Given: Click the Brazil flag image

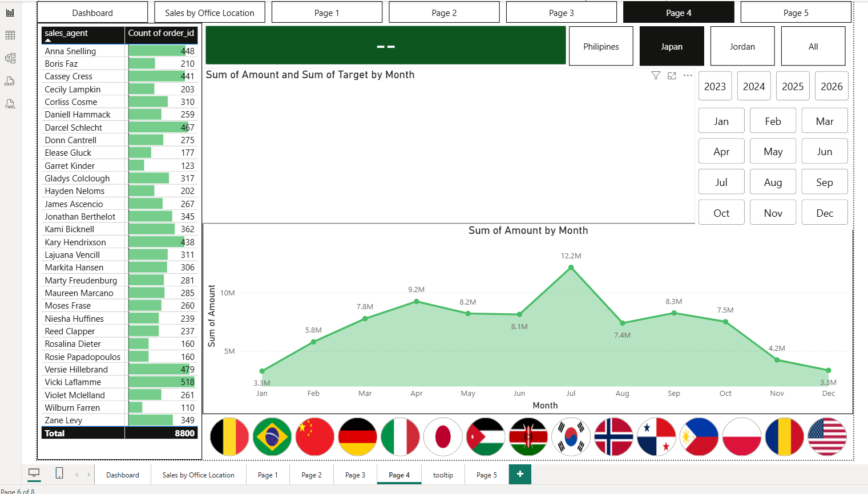Looking at the screenshot, I should pos(272,437).
